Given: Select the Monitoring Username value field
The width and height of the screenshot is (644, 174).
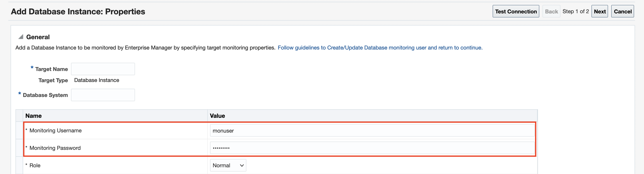Looking at the screenshot, I should click(372, 131).
